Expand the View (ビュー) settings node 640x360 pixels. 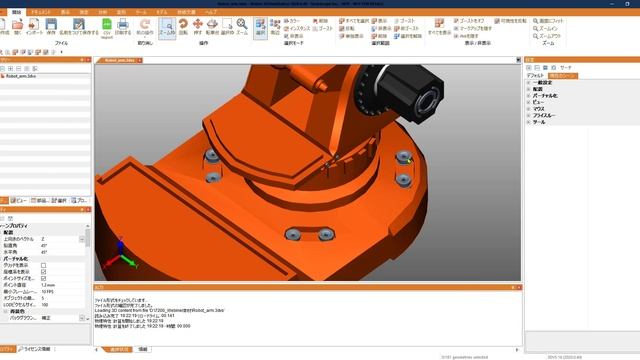point(529,102)
